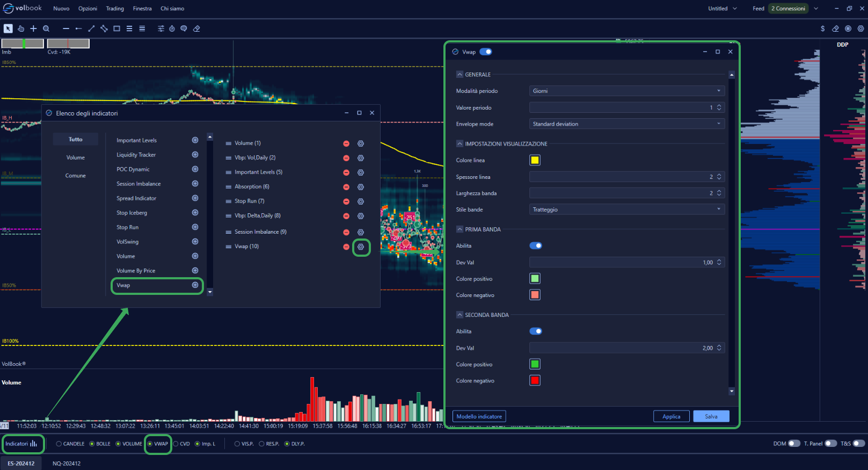Select the hand pan tool

click(21, 28)
